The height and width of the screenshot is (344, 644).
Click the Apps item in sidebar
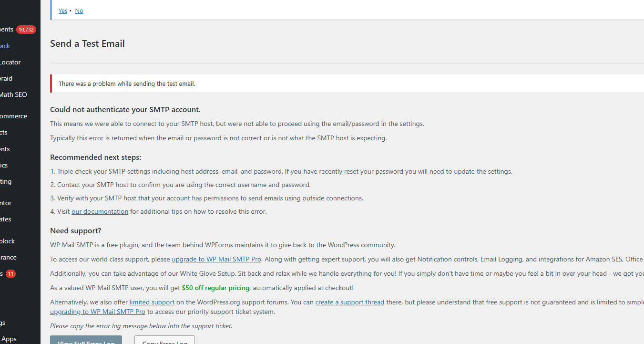click(9, 339)
